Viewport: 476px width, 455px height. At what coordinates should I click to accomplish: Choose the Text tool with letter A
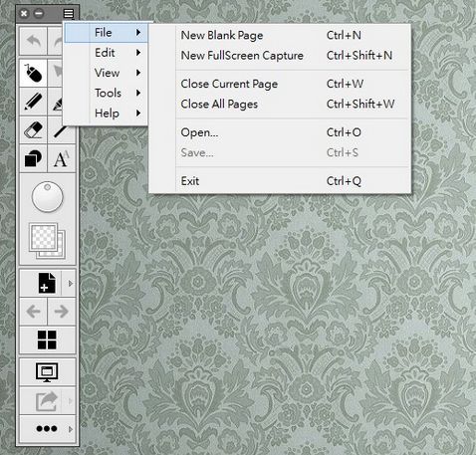pos(62,158)
